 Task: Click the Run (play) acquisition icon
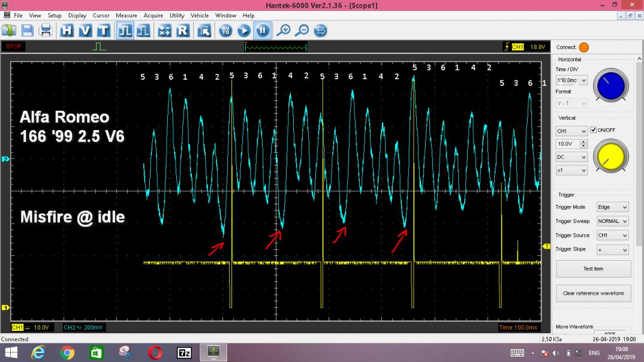[244, 31]
